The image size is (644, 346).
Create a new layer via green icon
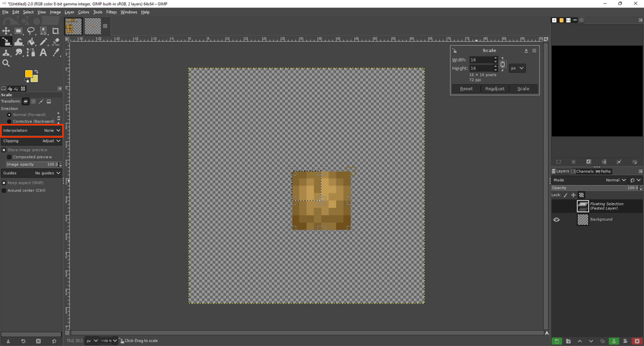click(556, 341)
